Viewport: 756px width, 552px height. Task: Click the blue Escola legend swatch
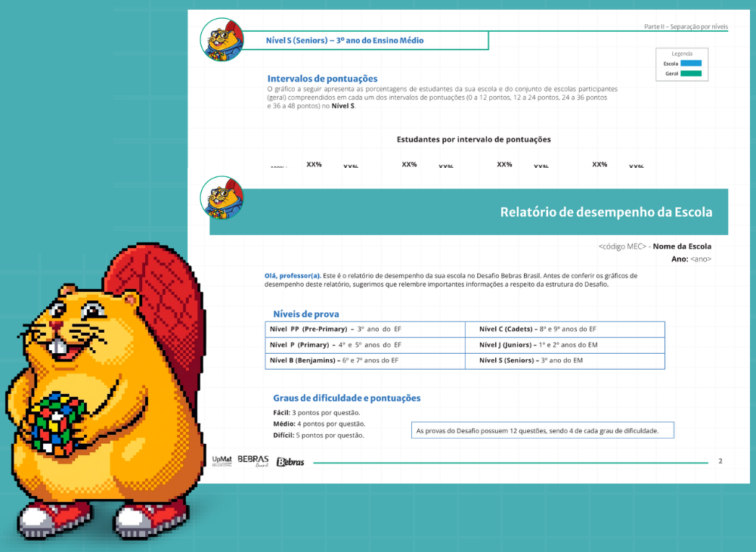[691, 64]
